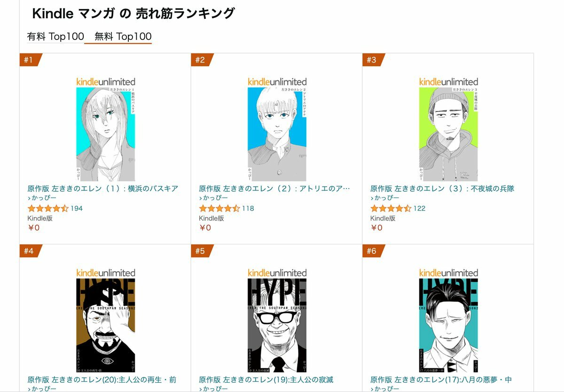The width and height of the screenshot is (564, 392).
Task: Switch to the 有料 Top100 tab
Action: click(55, 37)
